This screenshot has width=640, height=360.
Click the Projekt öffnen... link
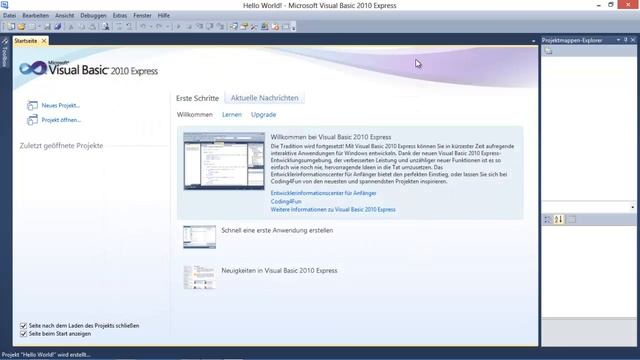61,120
